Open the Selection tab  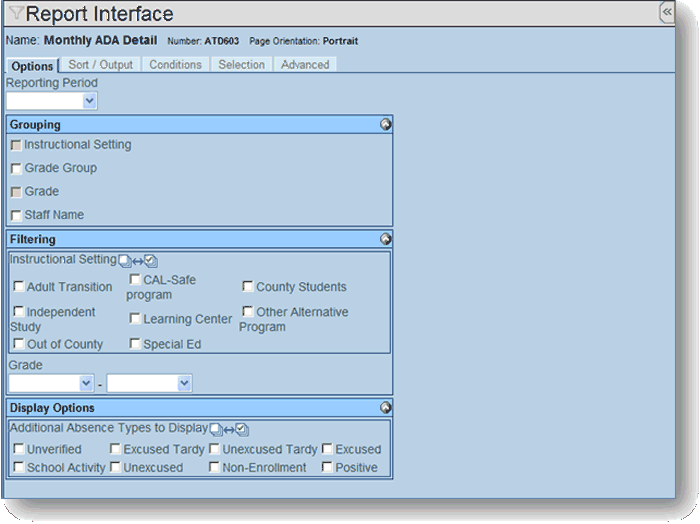[242, 65]
